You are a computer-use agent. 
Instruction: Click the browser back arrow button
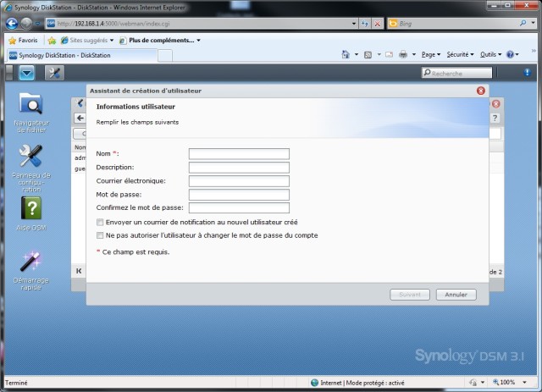click(x=12, y=23)
